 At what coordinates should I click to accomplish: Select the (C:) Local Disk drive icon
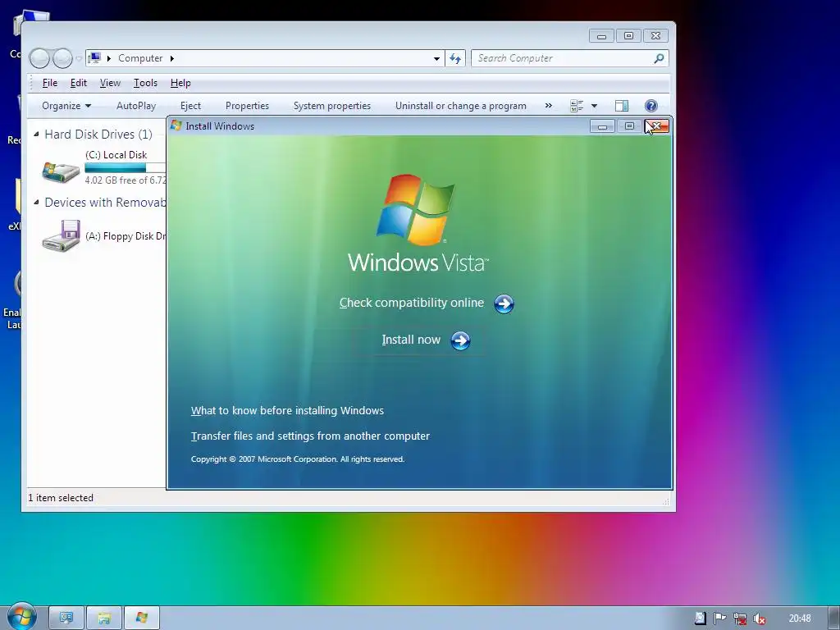coord(61,171)
